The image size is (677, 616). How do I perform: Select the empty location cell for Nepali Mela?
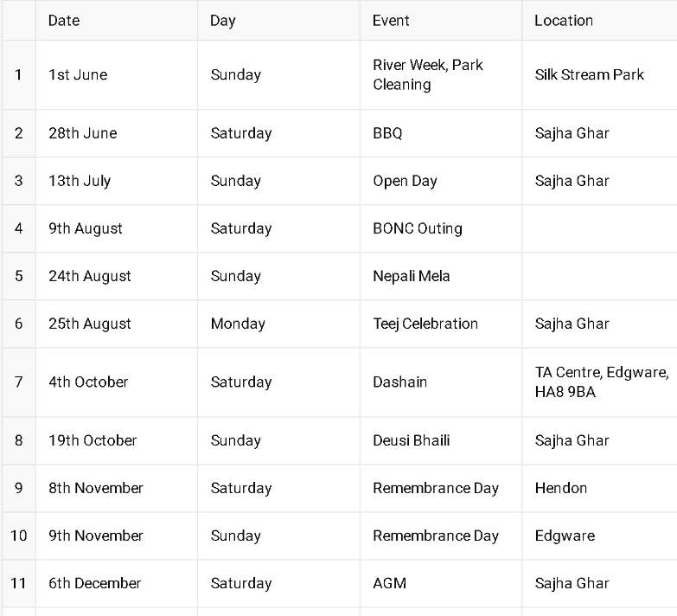(600, 276)
